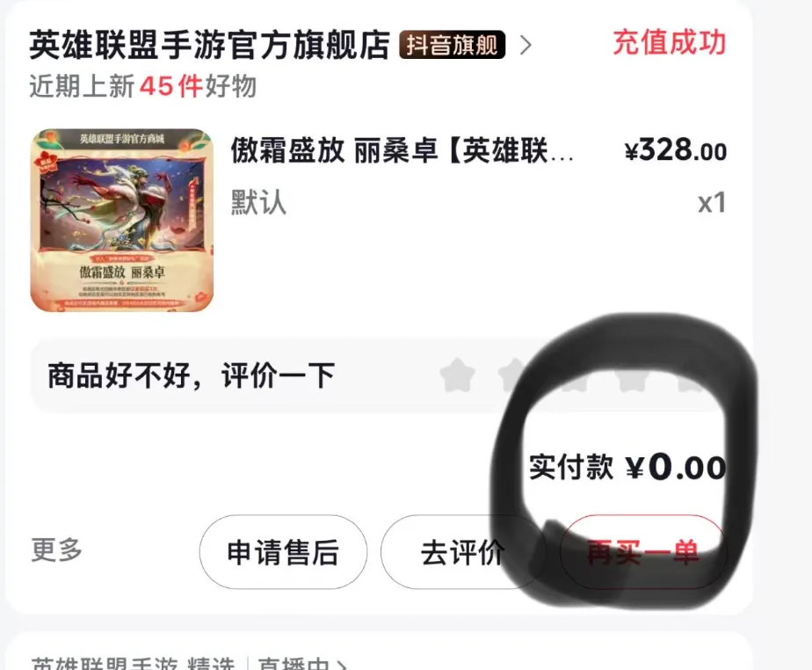Open the 更多 options menu
This screenshot has width=812, height=670.
point(56,550)
